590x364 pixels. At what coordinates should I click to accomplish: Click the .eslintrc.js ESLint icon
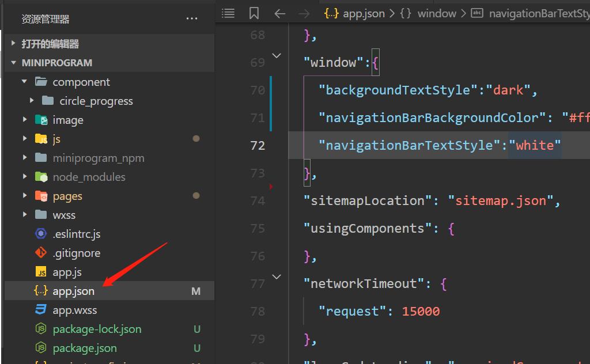41,234
